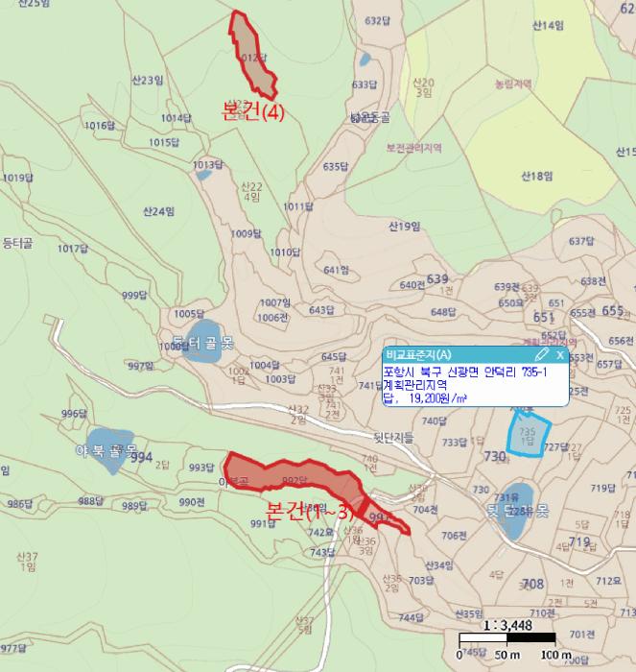
Task: Select the address text 포항시 북구 신광면 안덕리 735-1
Action: 464,372
